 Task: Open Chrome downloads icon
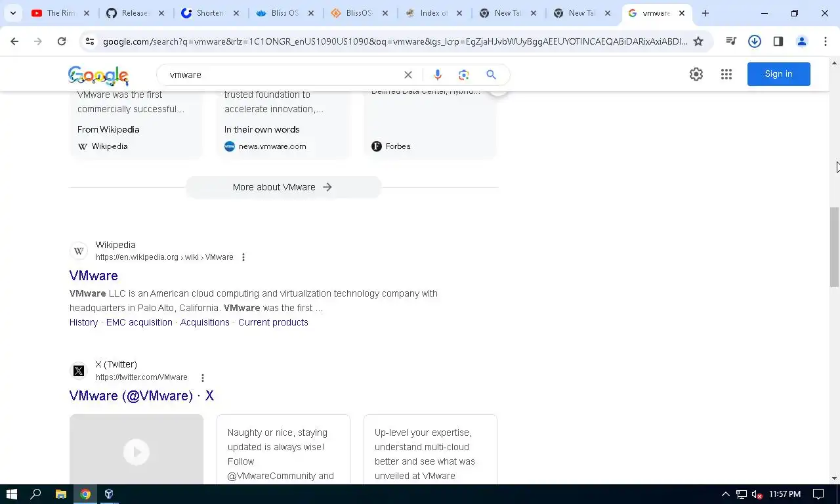click(755, 41)
